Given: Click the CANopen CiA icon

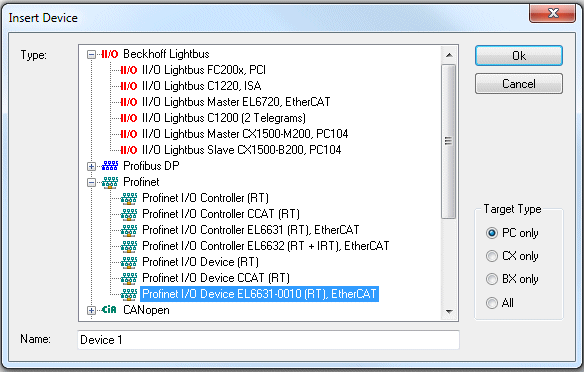Looking at the screenshot, I should coord(109,310).
